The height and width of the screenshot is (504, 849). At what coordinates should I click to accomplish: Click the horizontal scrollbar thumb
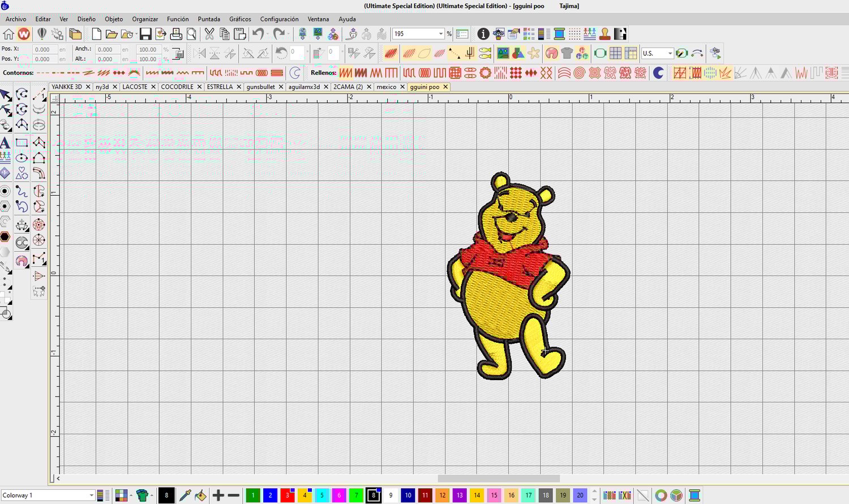[x=499, y=479]
